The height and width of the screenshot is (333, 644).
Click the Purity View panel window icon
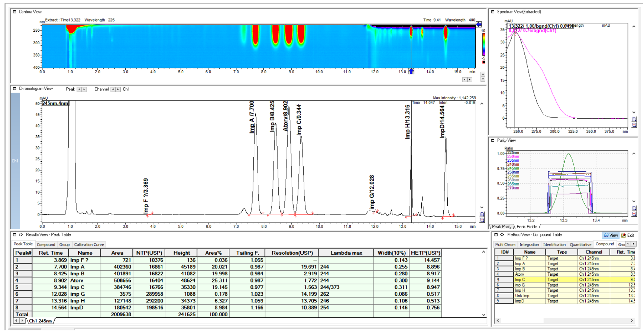(x=493, y=140)
